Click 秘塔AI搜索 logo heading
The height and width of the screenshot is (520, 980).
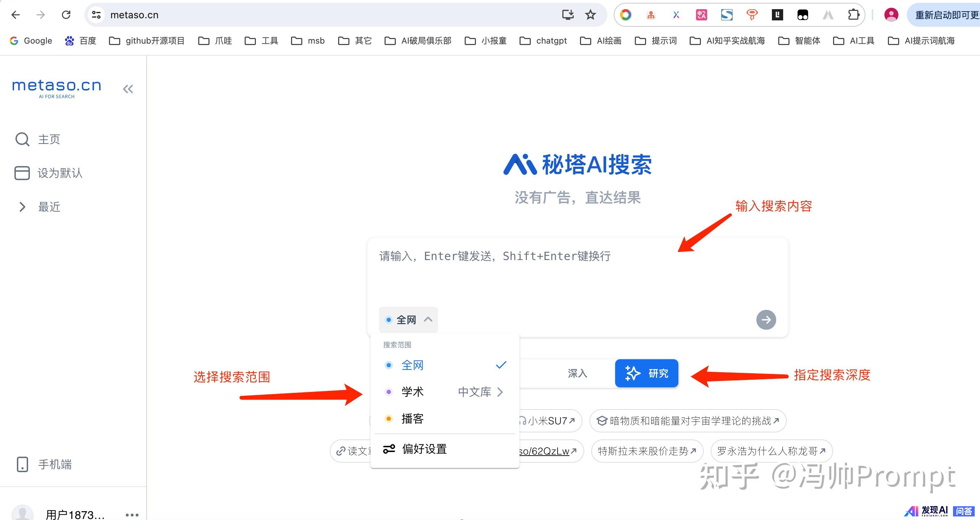pyautogui.click(x=578, y=165)
